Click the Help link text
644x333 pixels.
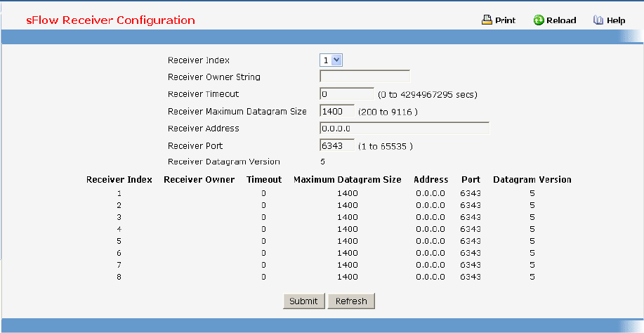[616, 20]
